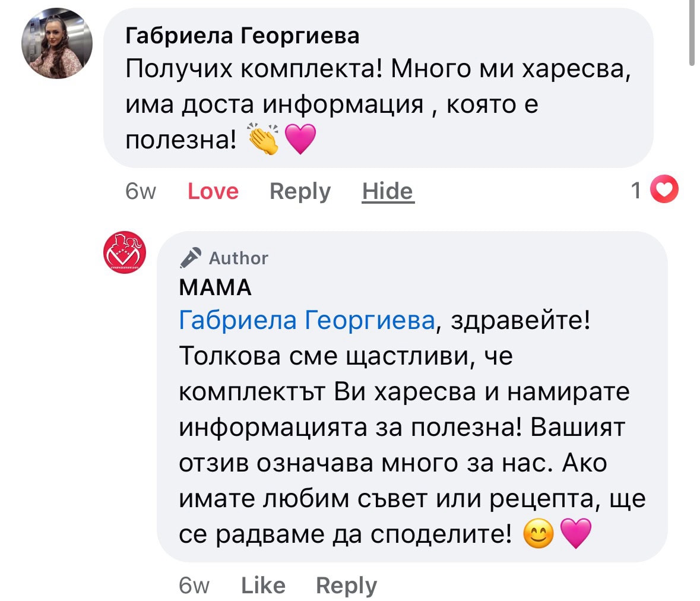Open the MAMA page avatar logo
The height and width of the screenshot is (601, 700).
coord(125,252)
